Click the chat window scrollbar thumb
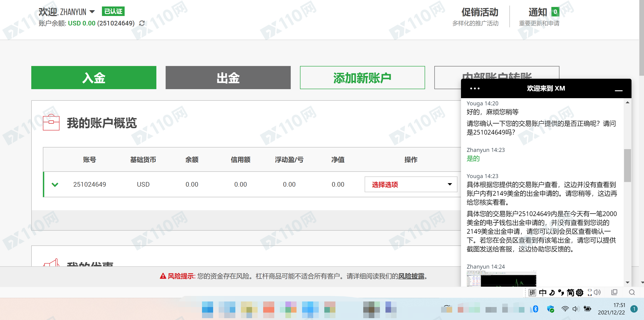The image size is (644, 320). 627,165
